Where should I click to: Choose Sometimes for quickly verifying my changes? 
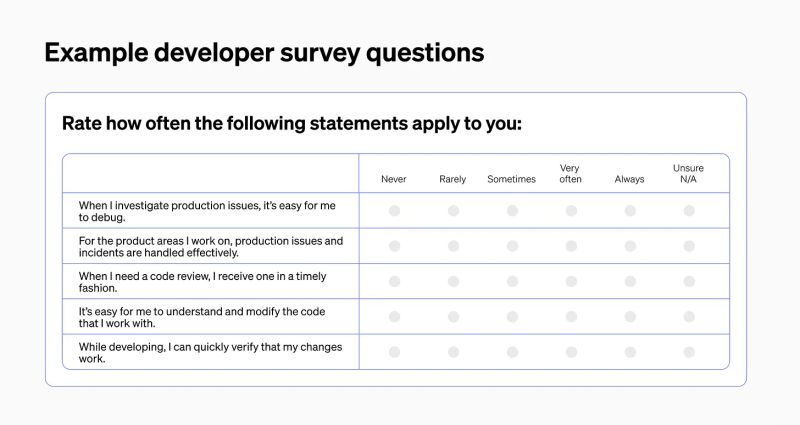coord(512,352)
